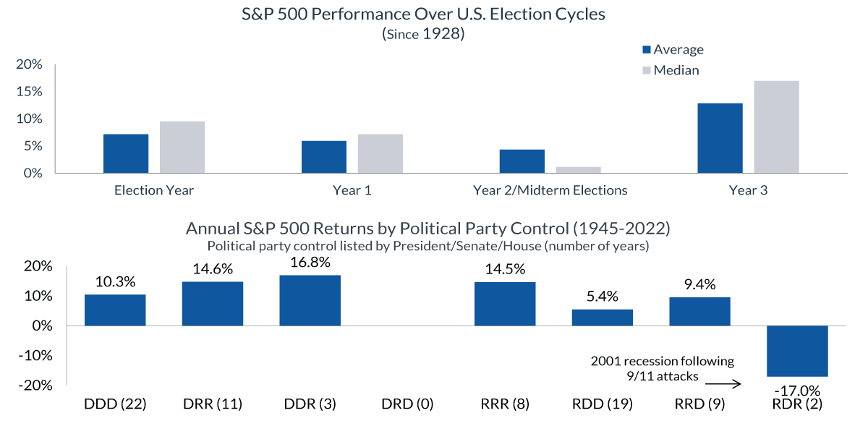Click the DRR (11) bar at 14.6%
The width and height of the screenshot is (868, 434).
coord(213,304)
